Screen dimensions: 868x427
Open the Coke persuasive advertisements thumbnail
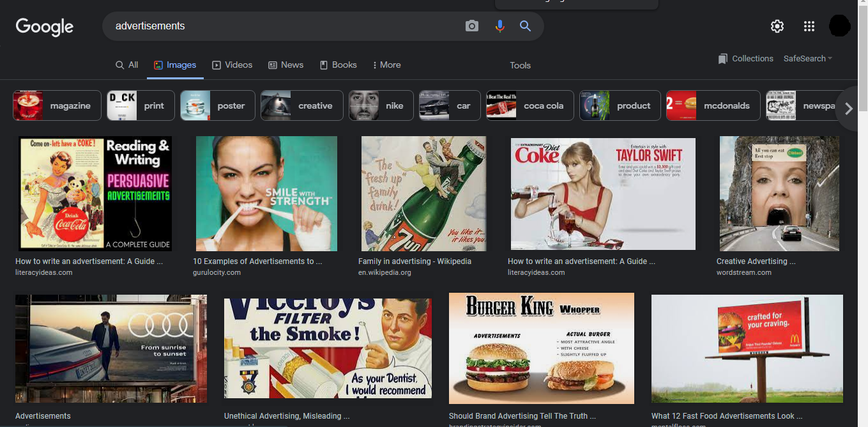tap(95, 193)
